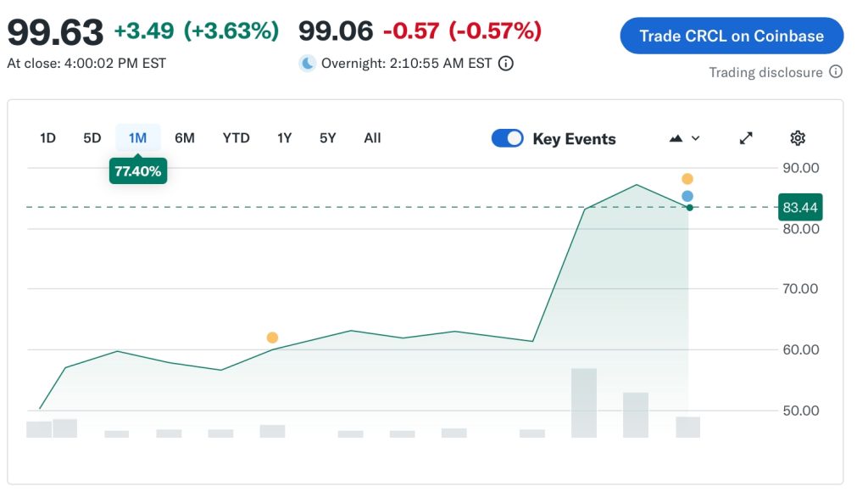Viewport: 868px width, 497px height.
Task: Select the All time range option
Action: [x=372, y=137]
